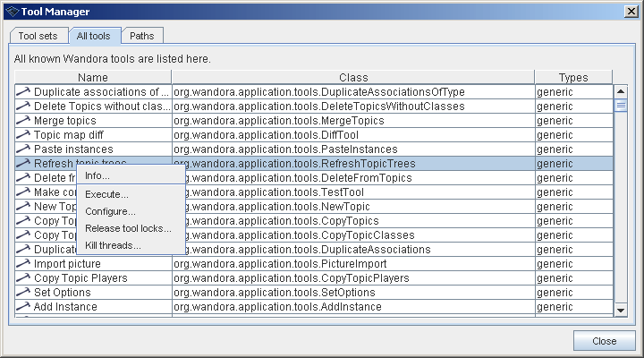Screen dimensions: 644x358
Task: Select Kill threads... in context menu
Action: [113, 245]
